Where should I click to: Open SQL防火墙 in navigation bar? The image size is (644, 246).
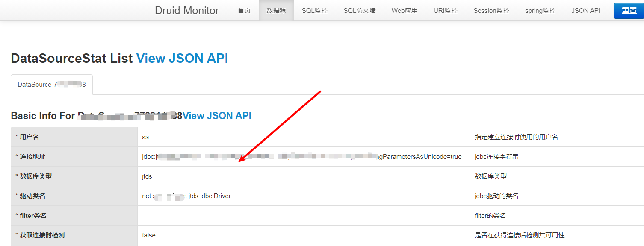tap(359, 10)
